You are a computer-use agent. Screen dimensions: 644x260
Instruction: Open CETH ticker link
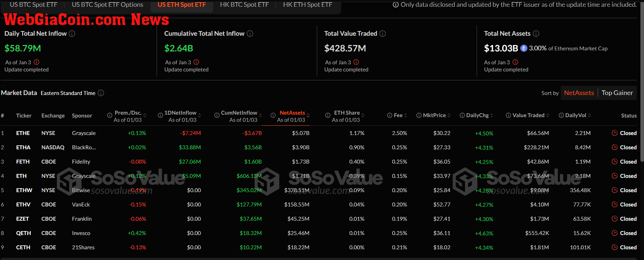(x=23, y=247)
